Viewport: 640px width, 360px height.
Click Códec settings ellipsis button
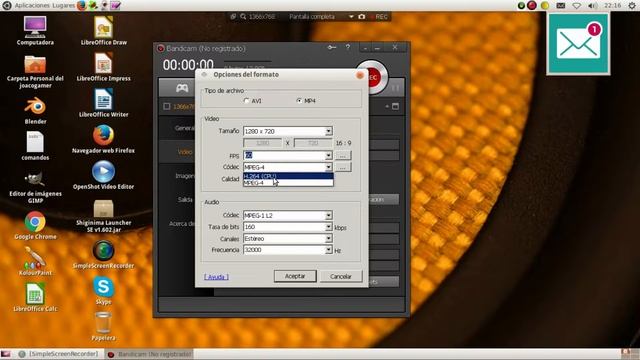click(x=343, y=167)
